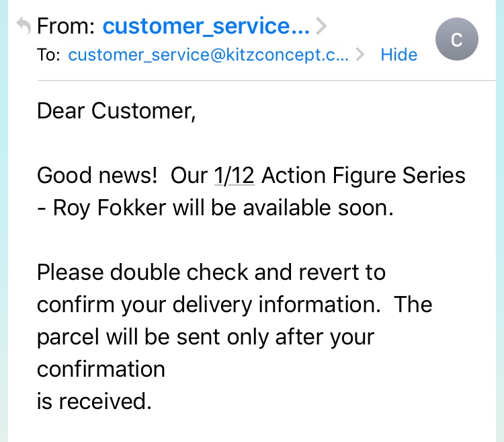Click the available soon text
Screen dimensions: 504x442
pos(319,208)
